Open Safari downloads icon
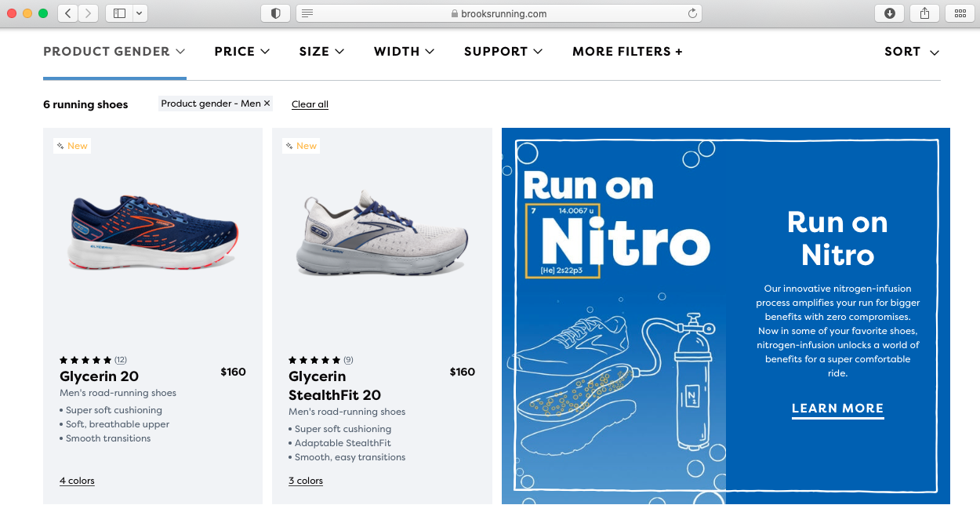Image resolution: width=980 pixels, height=505 pixels. 889,13
